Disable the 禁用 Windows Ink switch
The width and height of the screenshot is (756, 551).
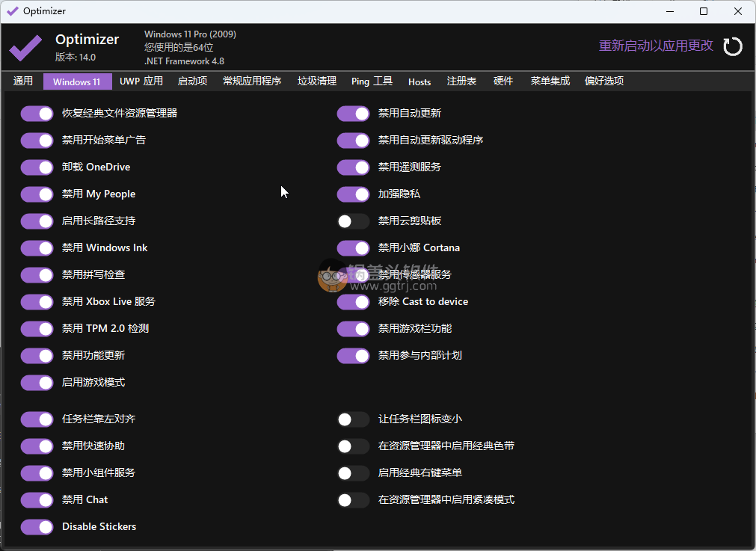click(x=37, y=248)
